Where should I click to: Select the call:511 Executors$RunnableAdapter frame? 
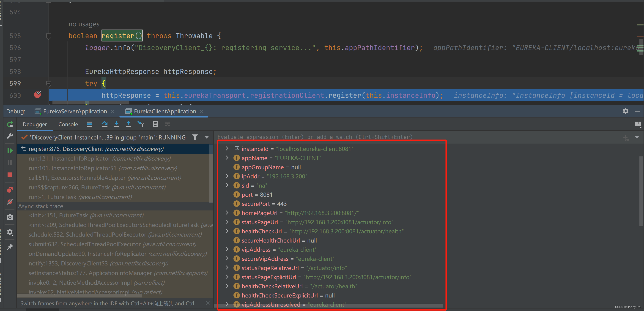113,178
